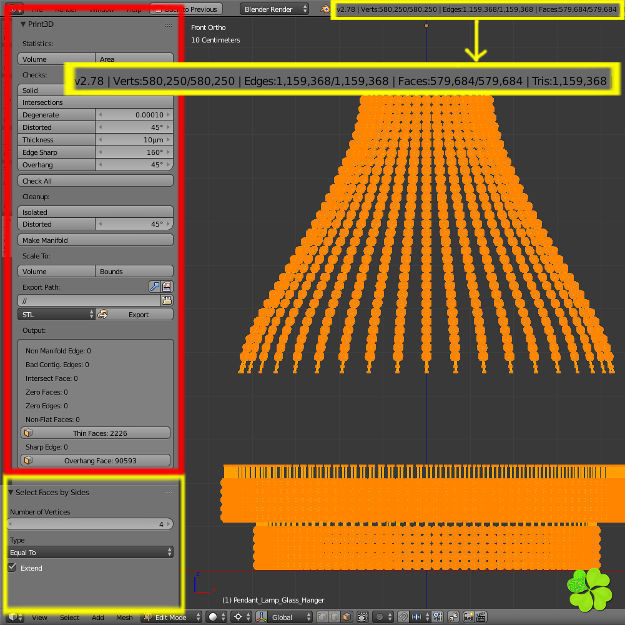Click the Overhang Face: 90593 result button
This screenshot has width=625, height=625.
(x=95, y=460)
